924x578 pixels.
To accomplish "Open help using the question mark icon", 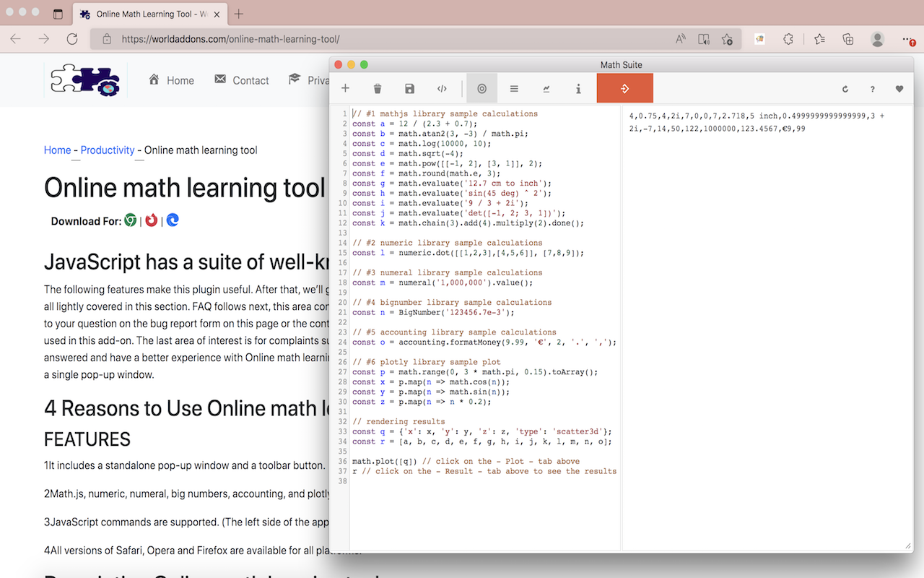I will pos(872,88).
